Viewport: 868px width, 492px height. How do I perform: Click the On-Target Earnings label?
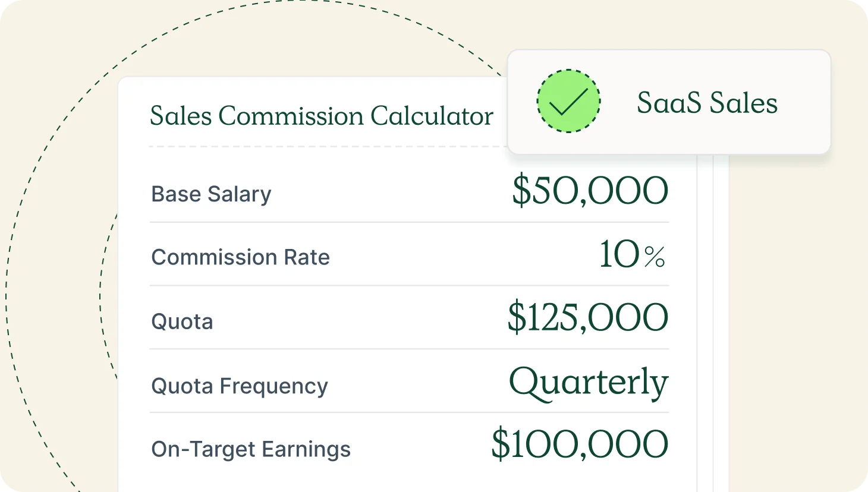(250, 449)
